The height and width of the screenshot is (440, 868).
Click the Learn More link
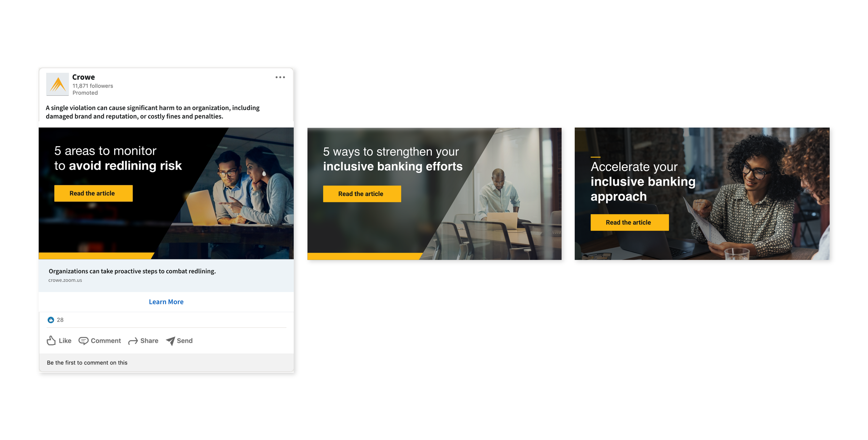point(166,302)
